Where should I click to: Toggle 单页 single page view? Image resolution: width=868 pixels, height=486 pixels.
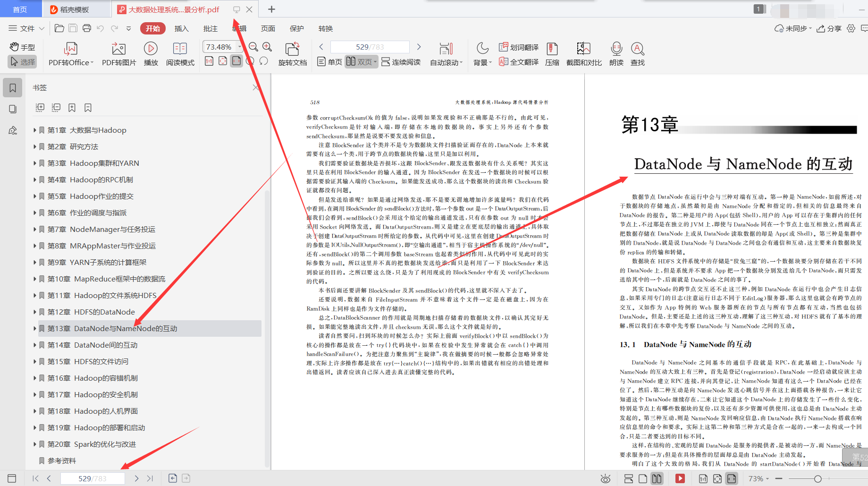(329, 62)
